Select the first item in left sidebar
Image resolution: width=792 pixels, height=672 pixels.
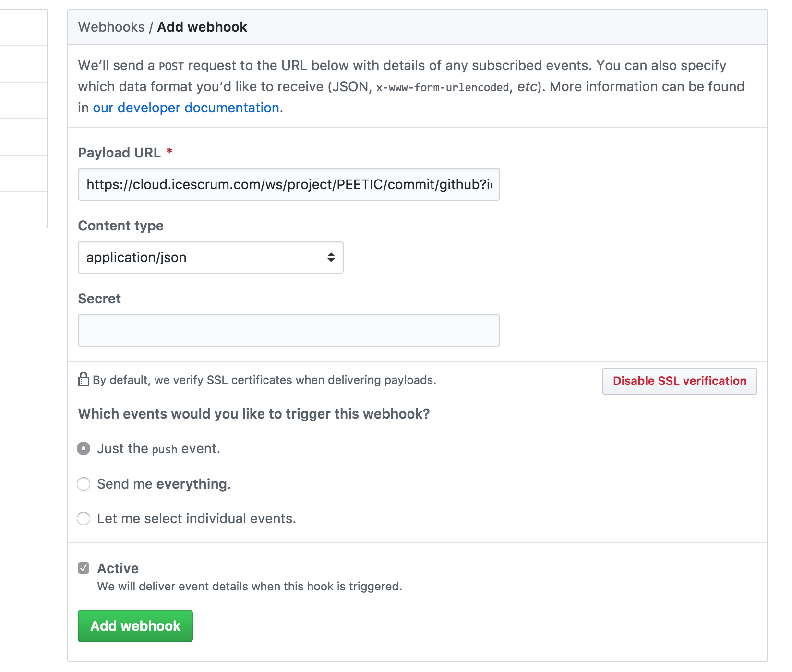coord(24,27)
